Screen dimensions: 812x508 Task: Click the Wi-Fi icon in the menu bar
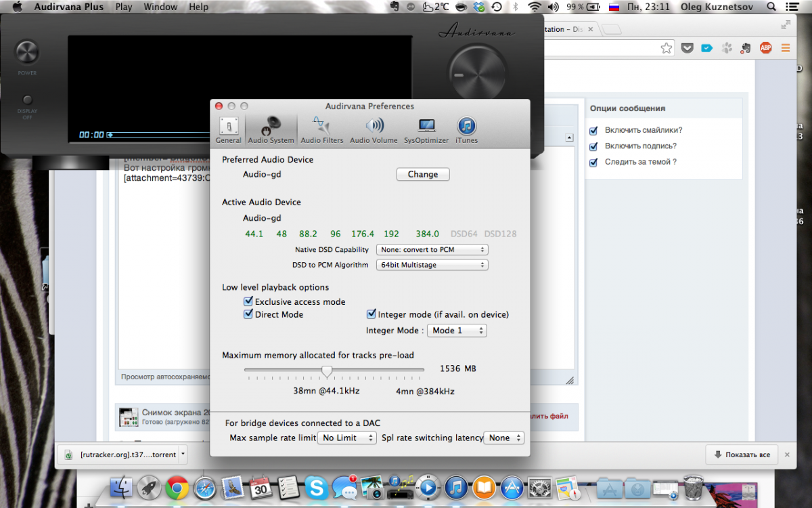[x=535, y=7]
